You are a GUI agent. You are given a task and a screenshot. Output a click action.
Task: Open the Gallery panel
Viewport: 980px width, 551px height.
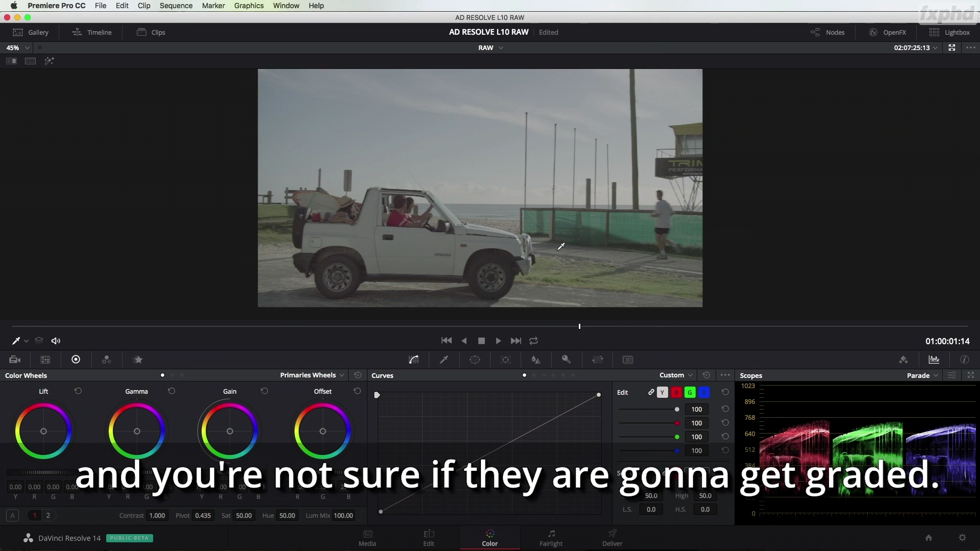[x=31, y=32]
